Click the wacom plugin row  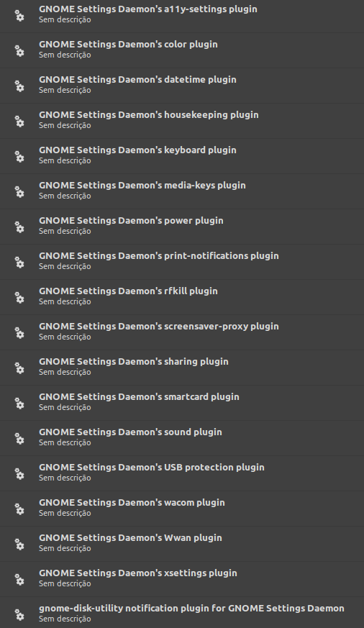tap(182, 509)
